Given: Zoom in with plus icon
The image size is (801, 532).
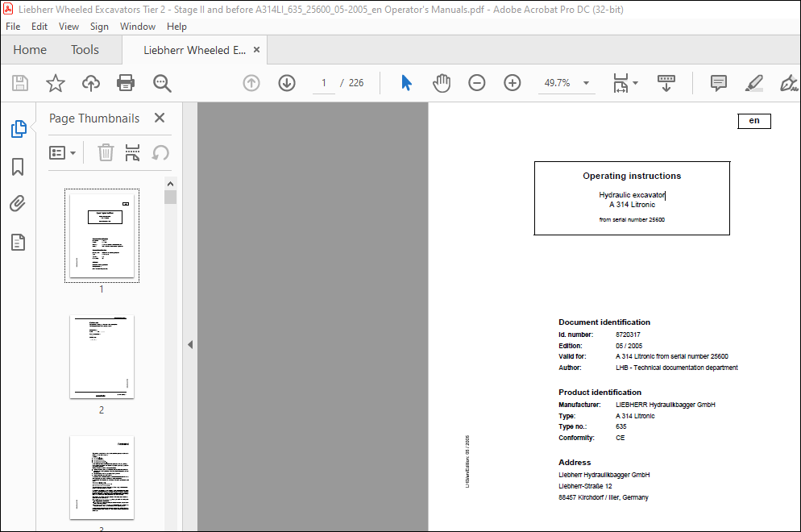Looking at the screenshot, I should pos(512,83).
